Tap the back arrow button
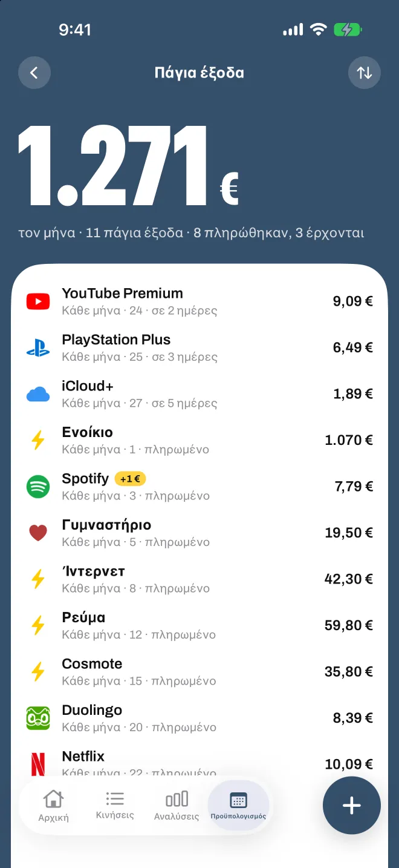This screenshot has width=399, height=868. click(34, 73)
